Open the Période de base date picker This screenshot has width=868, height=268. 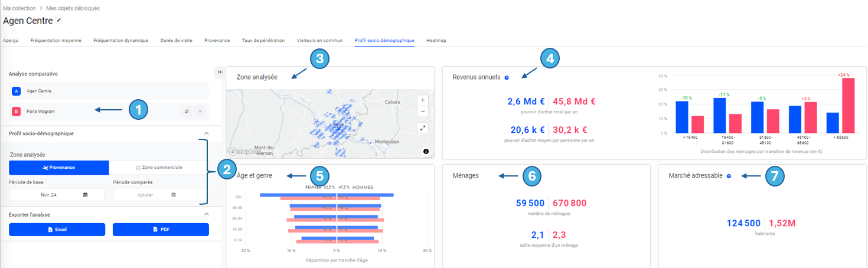(57, 194)
